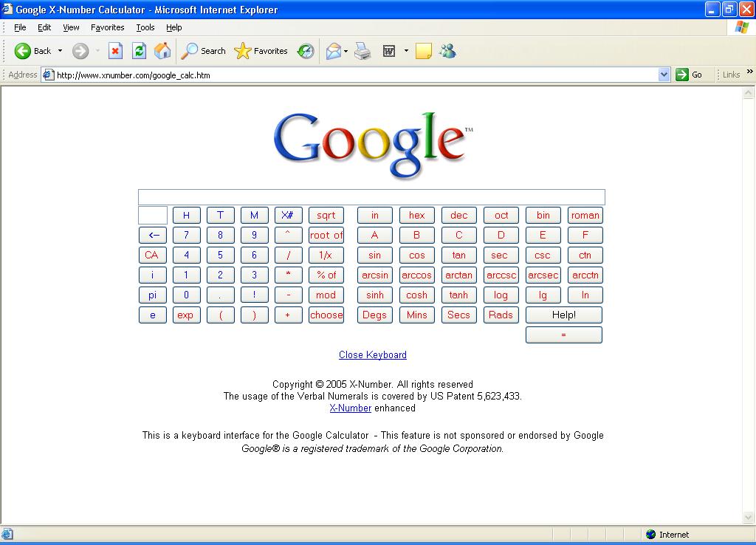
Task: Open Forward button history dropdown arrow
Action: [x=97, y=51]
